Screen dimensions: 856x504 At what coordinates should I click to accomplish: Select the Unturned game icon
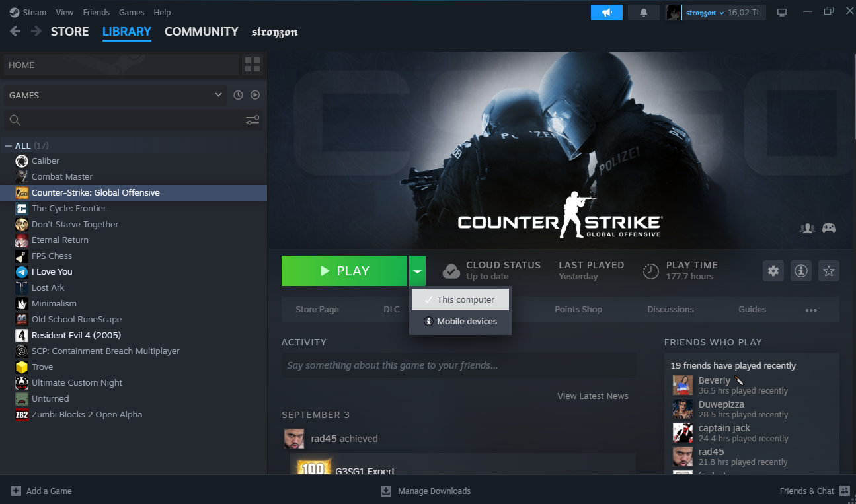21,398
